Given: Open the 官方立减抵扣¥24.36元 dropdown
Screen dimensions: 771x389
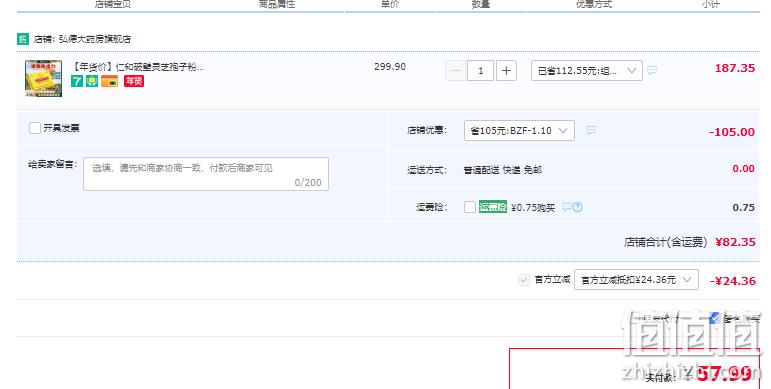Looking at the screenshot, I should [636, 279].
